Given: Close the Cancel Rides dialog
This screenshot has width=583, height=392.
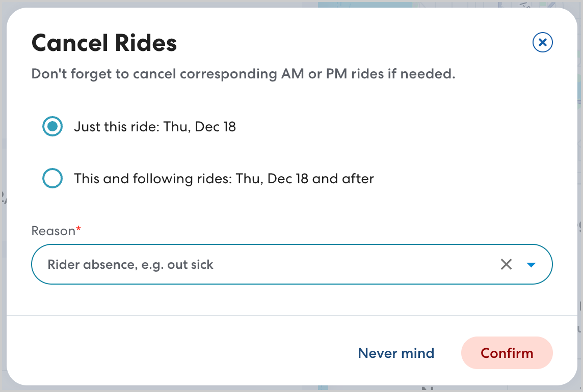Looking at the screenshot, I should (x=543, y=43).
